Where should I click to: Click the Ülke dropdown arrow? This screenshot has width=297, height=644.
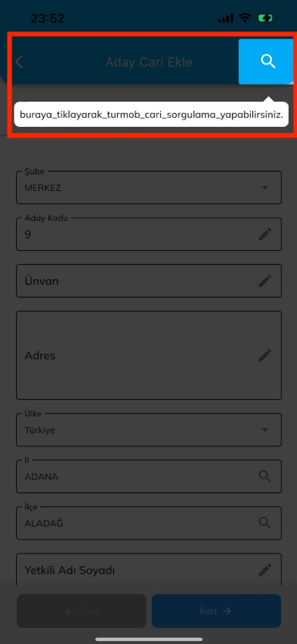click(265, 430)
